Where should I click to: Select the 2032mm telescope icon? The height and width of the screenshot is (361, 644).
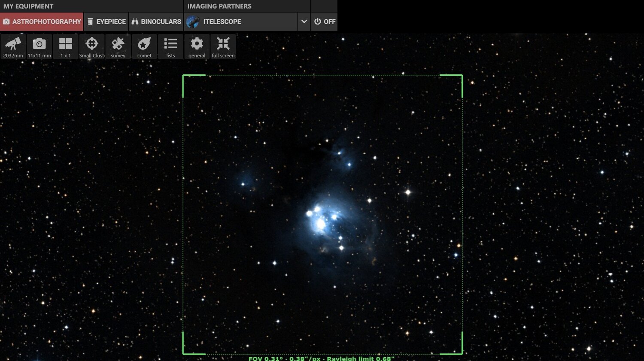click(x=13, y=46)
